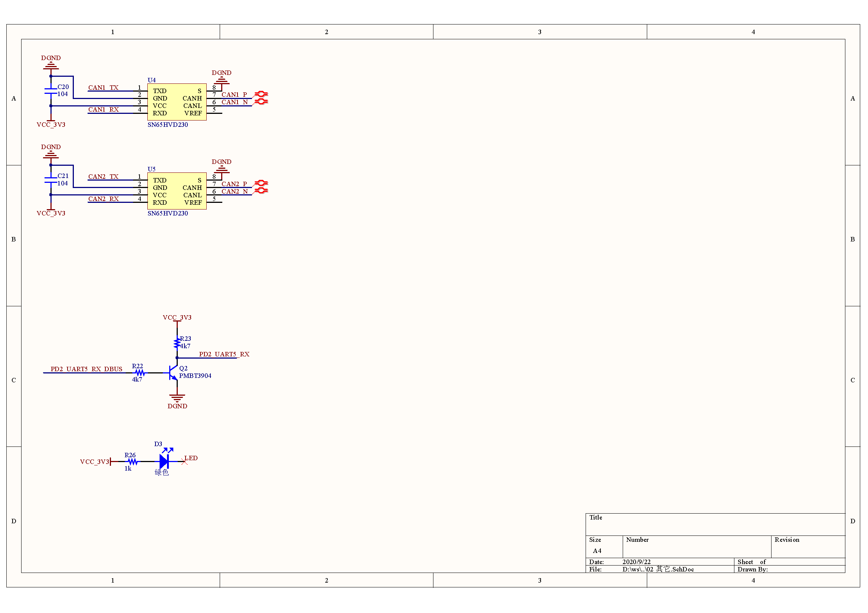Click the CAN1_TX net label

tap(103, 88)
